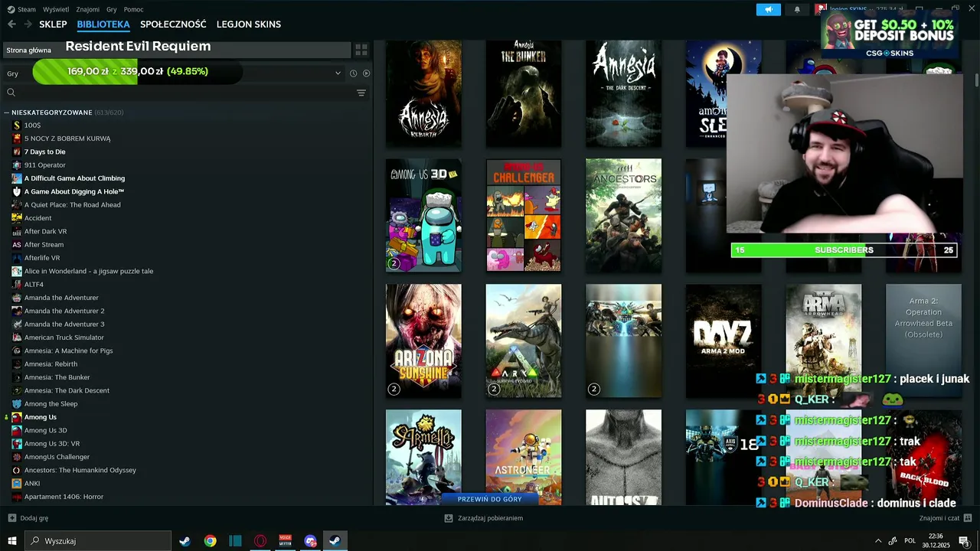Open Opera browser from taskbar
Viewport: 980px width, 551px height.
[260, 541]
